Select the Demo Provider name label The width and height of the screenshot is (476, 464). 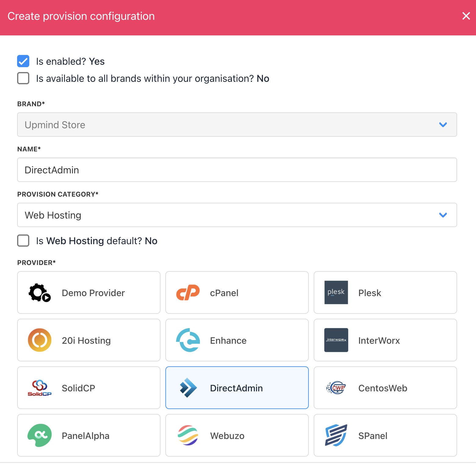[93, 293]
